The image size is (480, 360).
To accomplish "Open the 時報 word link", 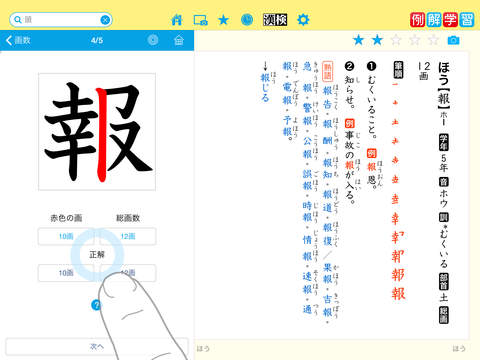I will point(307,212).
